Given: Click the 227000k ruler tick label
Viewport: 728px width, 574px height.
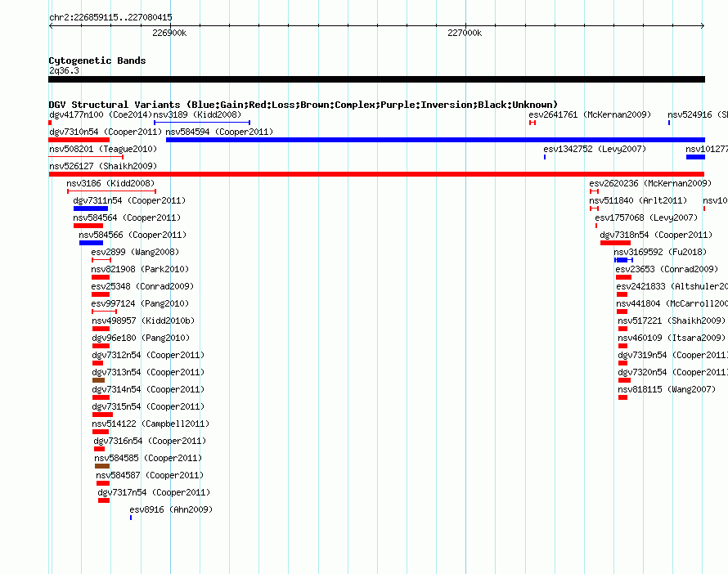Looking at the screenshot, I should [x=465, y=33].
